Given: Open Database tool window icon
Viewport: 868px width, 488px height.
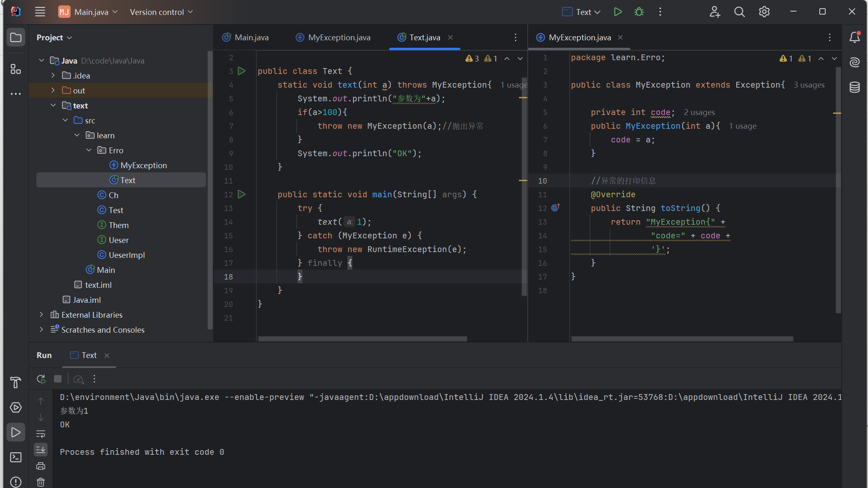Looking at the screenshot, I should (854, 87).
